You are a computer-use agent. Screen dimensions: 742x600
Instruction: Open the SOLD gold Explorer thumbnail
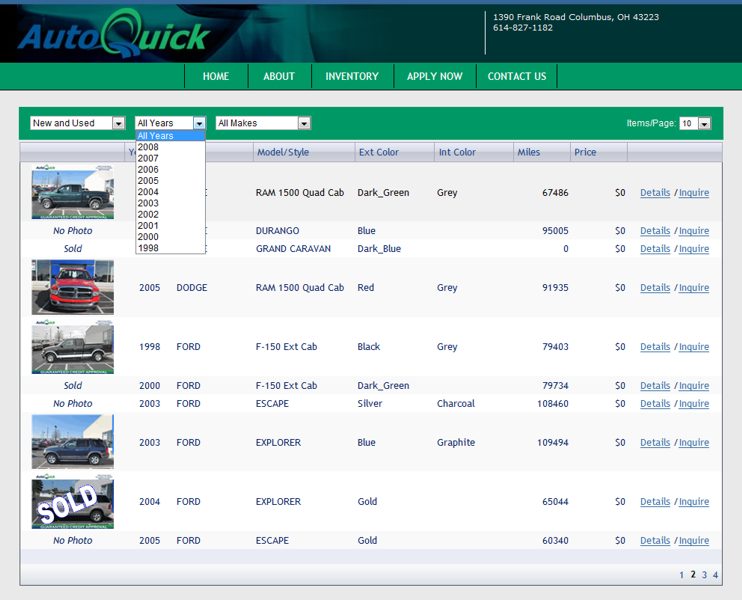coord(73,501)
